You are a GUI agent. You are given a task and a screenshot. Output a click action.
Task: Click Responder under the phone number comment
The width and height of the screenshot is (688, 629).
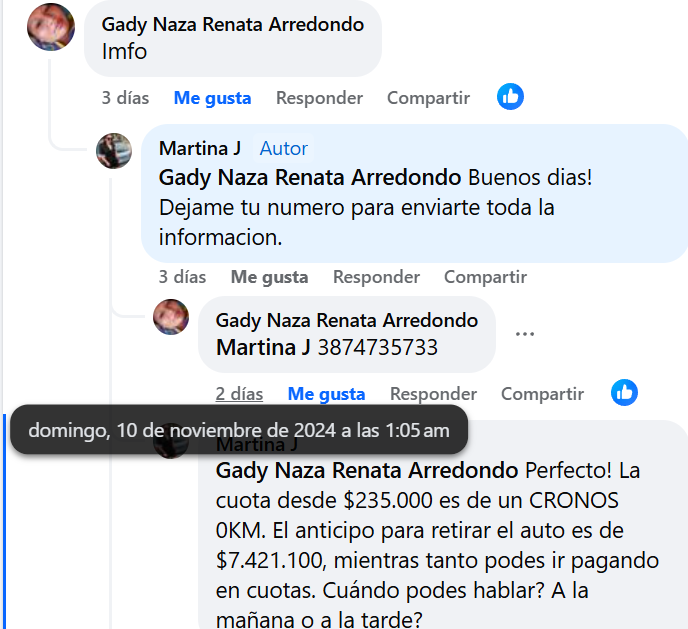click(434, 394)
